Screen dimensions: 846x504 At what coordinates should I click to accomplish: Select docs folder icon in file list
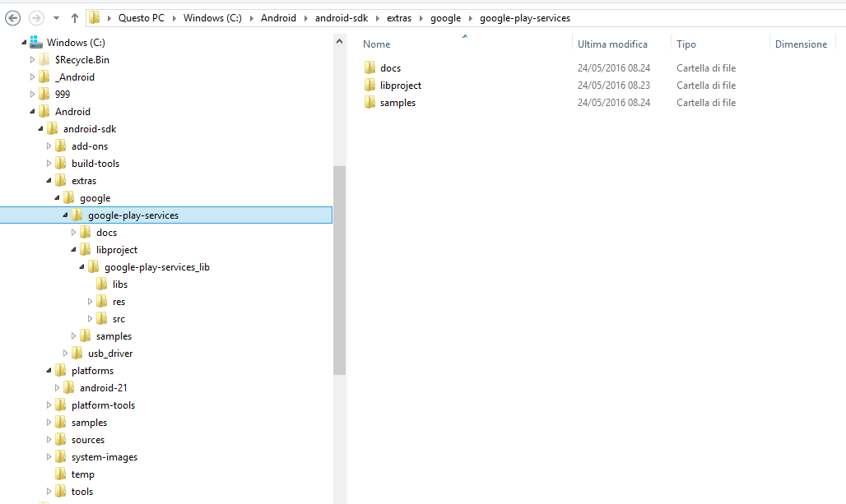370,67
